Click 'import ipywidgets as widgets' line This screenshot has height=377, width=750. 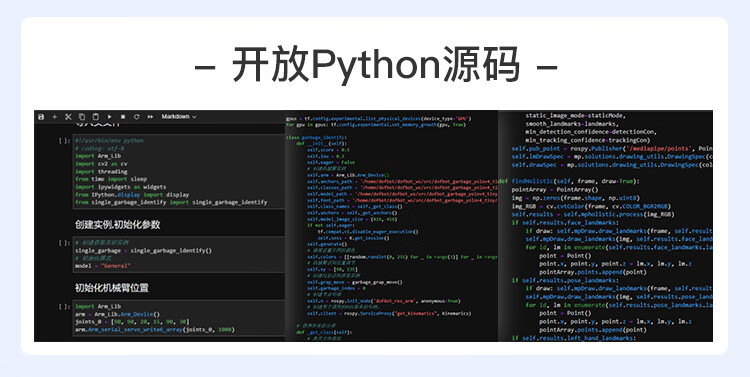tap(121, 187)
